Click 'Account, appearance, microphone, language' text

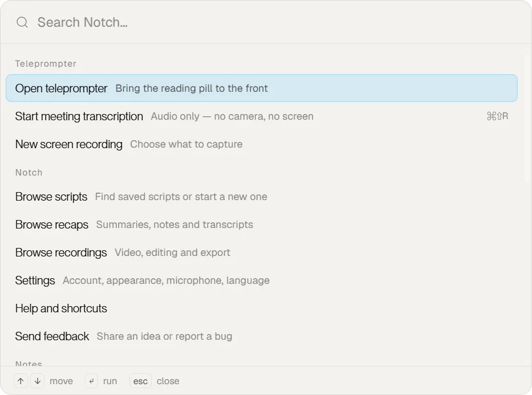(166, 280)
